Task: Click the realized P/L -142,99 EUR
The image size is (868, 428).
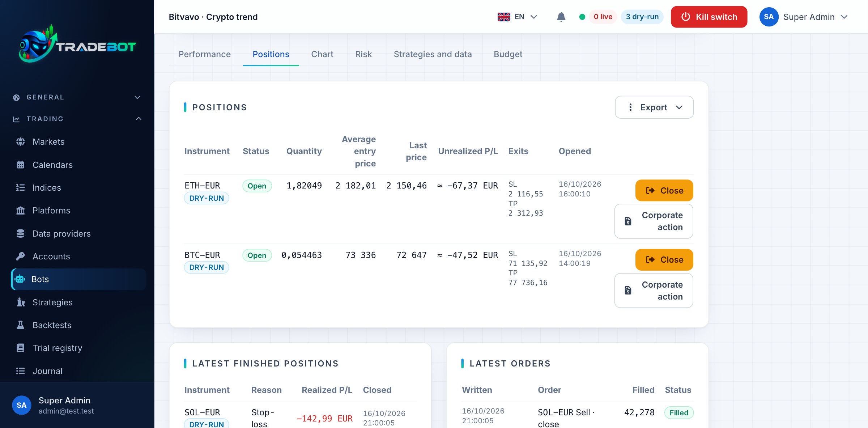Action: [x=324, y=419]
